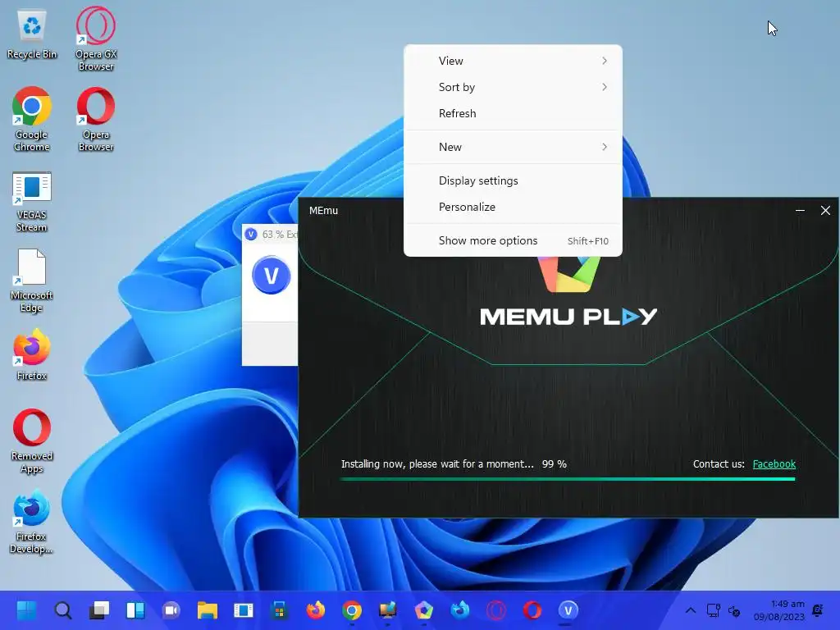The height and width of the screenshot is (630, 840).
Task: Select the Opera GX Browser desktop shortcut
Action: (x=96, y=39)
